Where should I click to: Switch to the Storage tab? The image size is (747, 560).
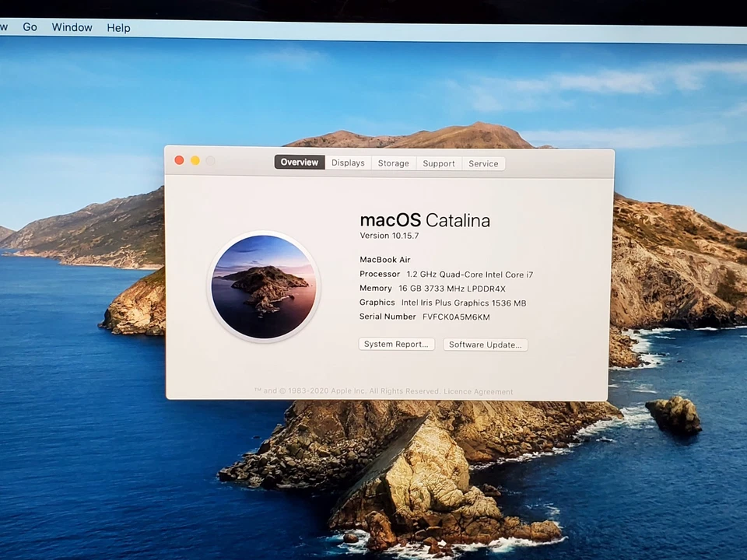tap(394, 163)
